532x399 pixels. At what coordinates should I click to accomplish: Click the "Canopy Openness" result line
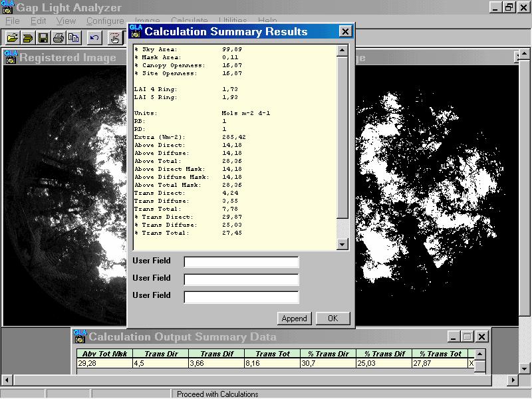pyautogui.click(x=188, y=65)
